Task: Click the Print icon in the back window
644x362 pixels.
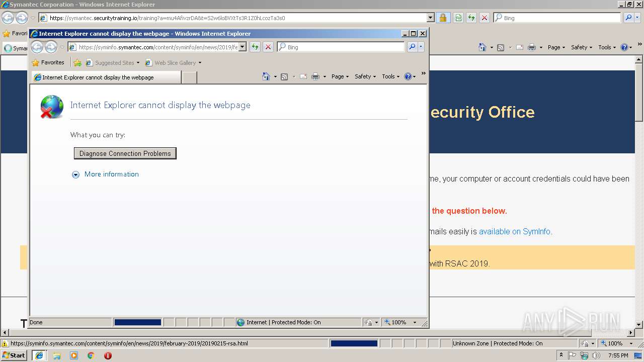Action: click(x=532, y=47)
